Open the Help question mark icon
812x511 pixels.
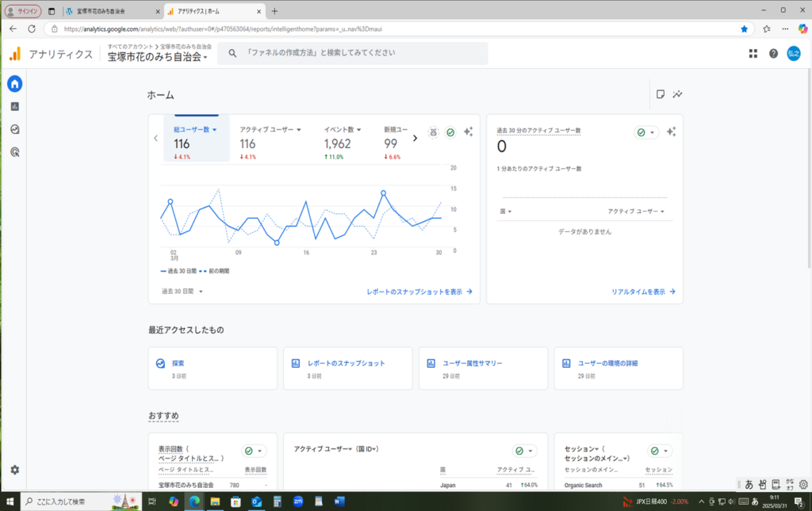773,53
